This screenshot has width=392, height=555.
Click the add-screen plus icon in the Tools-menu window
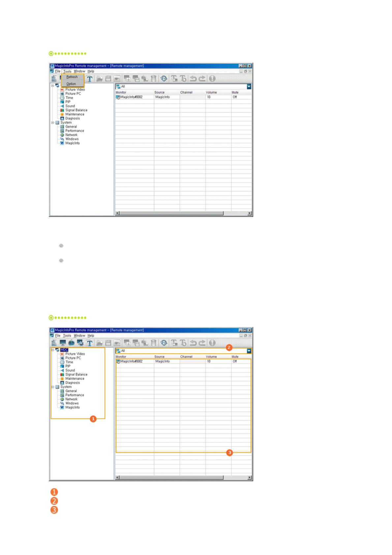[127, 78]
